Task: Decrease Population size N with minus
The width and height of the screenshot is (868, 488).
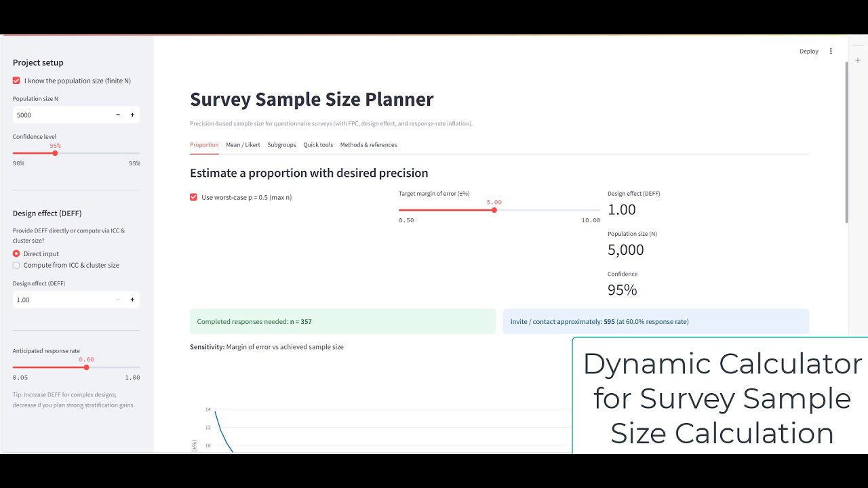Action: (118, 115)
